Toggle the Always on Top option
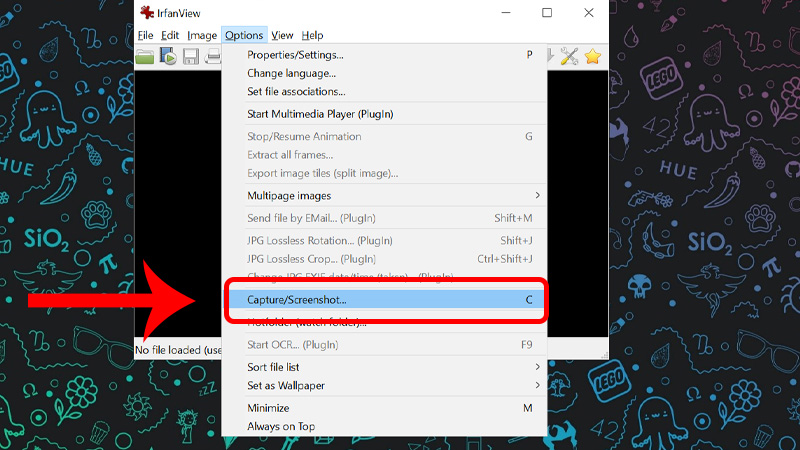800x450 pixels. [384, 426]
